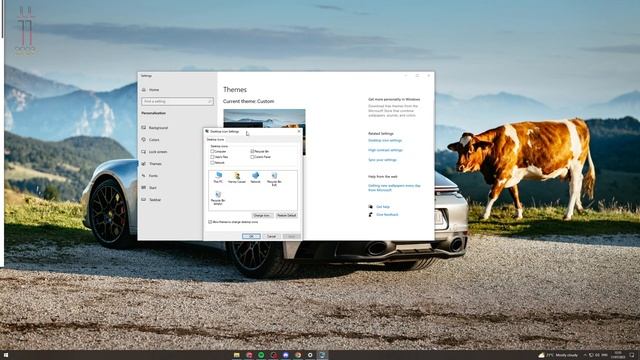Open the weather widget in taskbar
Viewport: 640px width, 360px height.
coord(558,355)
